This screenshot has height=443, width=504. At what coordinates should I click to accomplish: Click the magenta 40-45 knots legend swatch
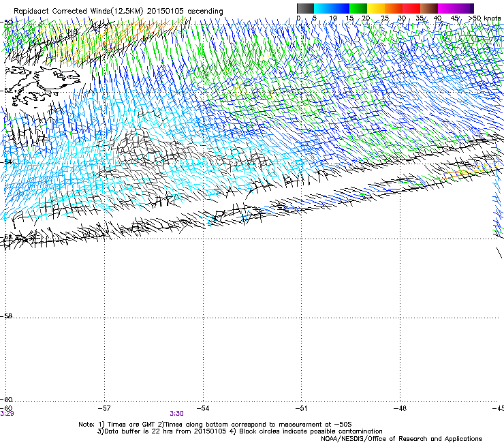(x=447, y=8)
